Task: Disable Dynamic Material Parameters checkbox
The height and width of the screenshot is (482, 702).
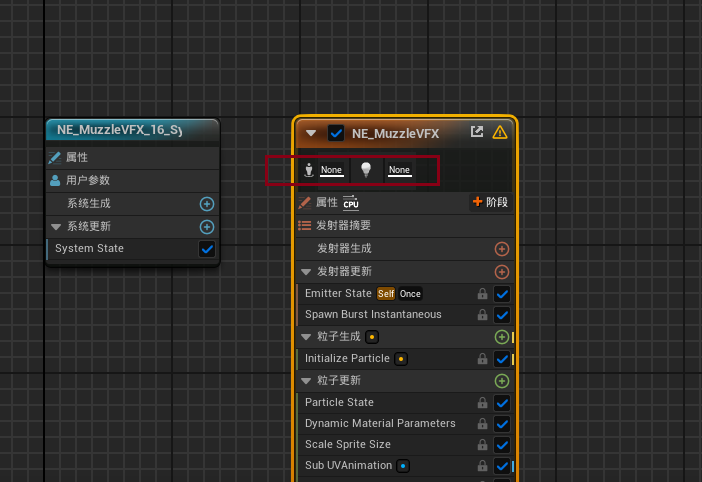Action: click(502, 424)
